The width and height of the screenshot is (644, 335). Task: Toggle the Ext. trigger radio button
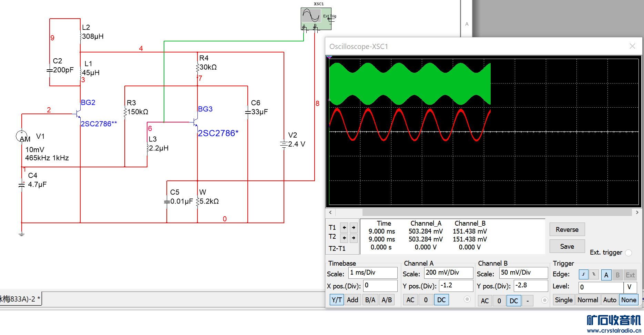click(628, 253)
